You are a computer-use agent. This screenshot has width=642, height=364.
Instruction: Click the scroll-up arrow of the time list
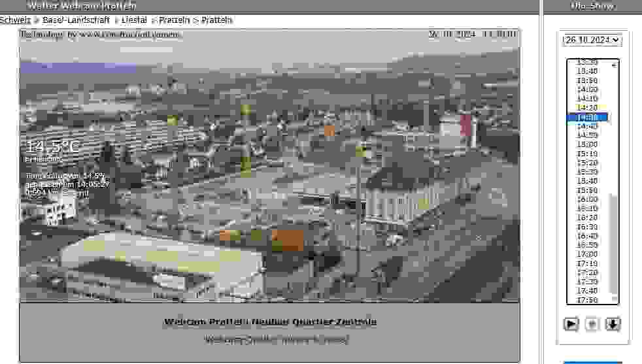click(613, 65)
